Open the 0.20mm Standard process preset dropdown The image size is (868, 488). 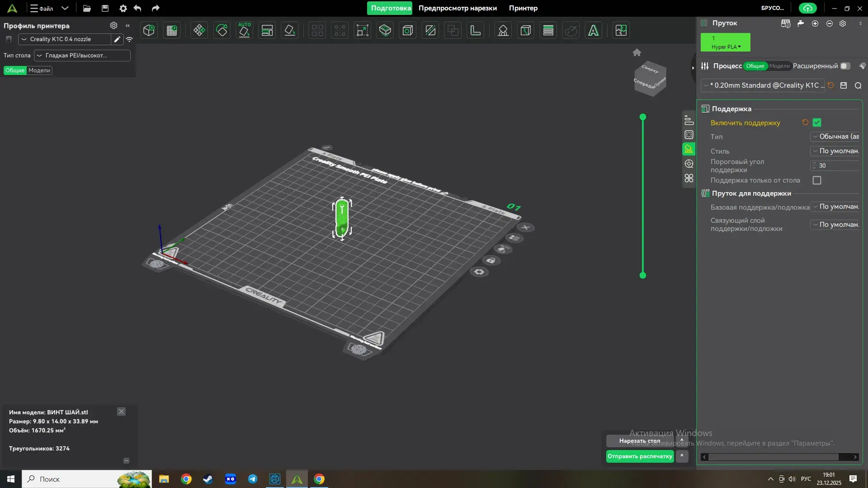point(763,85)
